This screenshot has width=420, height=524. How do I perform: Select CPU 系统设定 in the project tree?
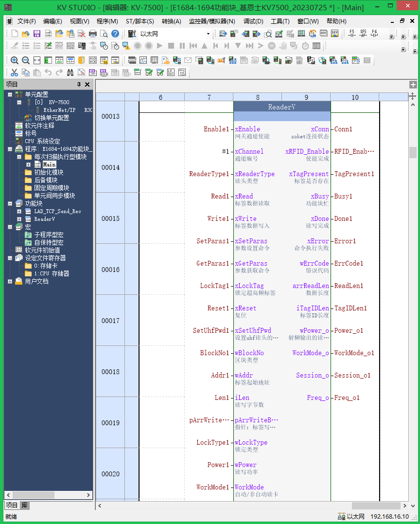[42, 142]
